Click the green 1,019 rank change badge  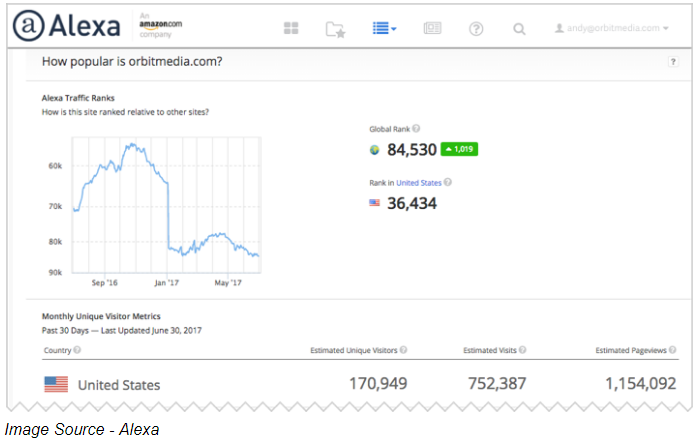tap(459, 149)
